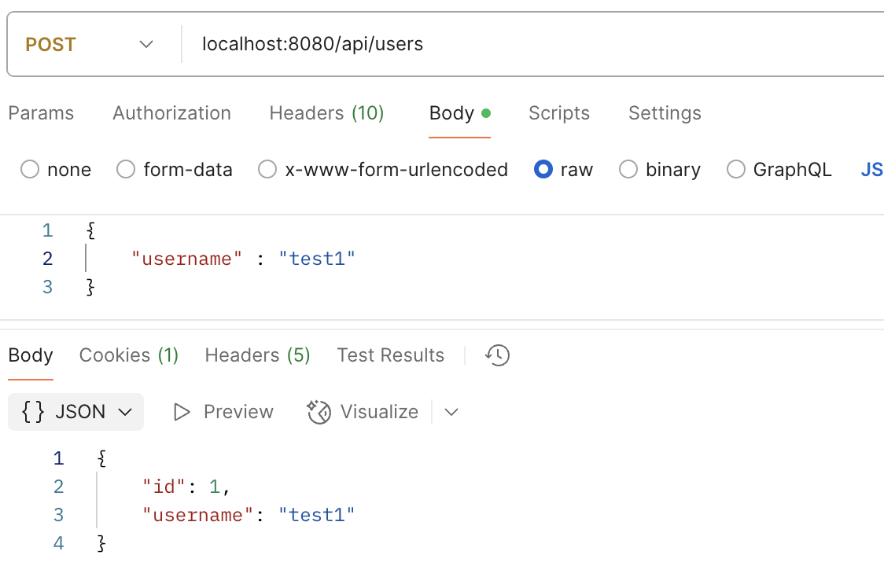Select the binary body radio button

pyautogui.click(x=628, y=170)
